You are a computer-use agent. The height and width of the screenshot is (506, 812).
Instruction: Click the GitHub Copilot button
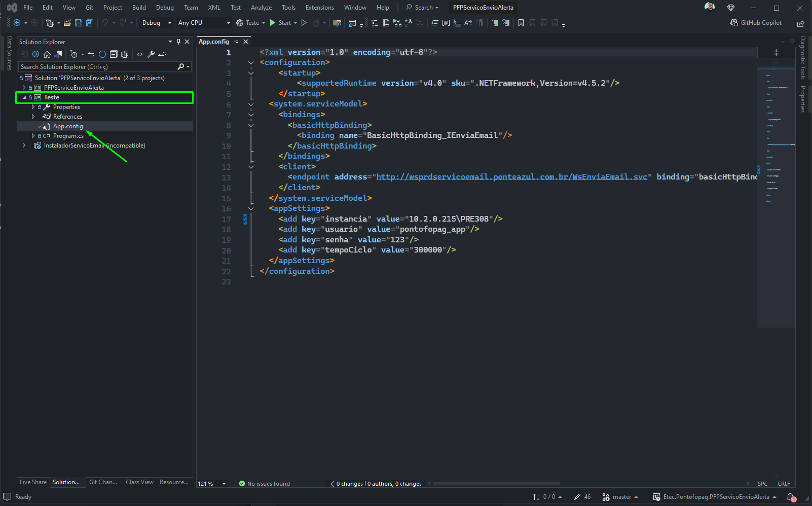[x=756, y=23]
